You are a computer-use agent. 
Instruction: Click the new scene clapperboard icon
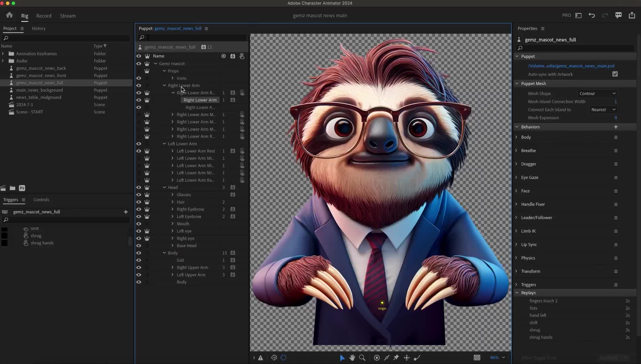(3, 188)
